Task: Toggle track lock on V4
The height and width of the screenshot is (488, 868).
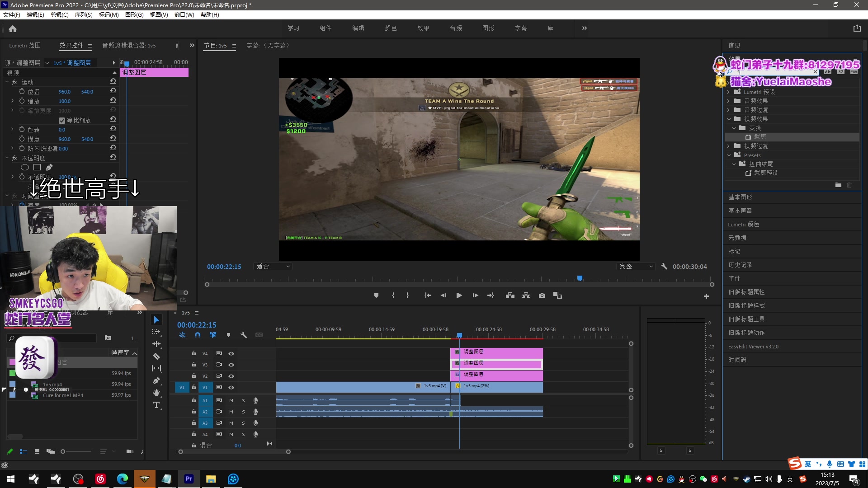Action: pyautogui.click(x=194, y=354)
